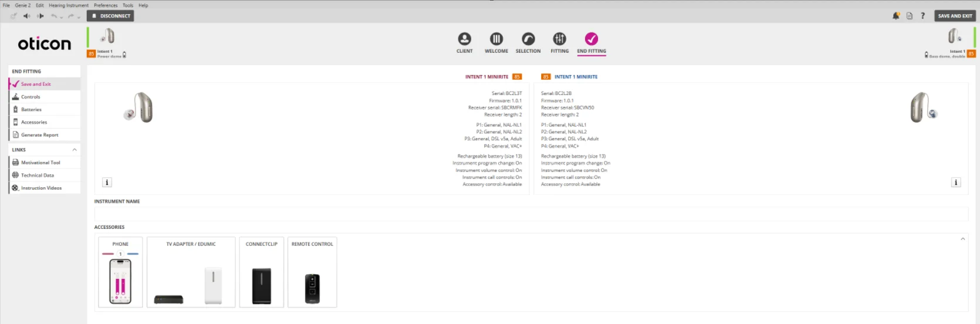Open redo history dropdown arrow
Image resolution: width=980 pixels, height=324 pixels.
point(79,17)
